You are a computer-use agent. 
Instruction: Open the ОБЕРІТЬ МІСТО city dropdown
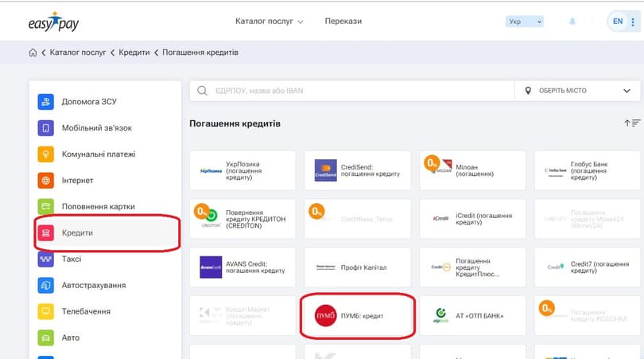[577, 91]
